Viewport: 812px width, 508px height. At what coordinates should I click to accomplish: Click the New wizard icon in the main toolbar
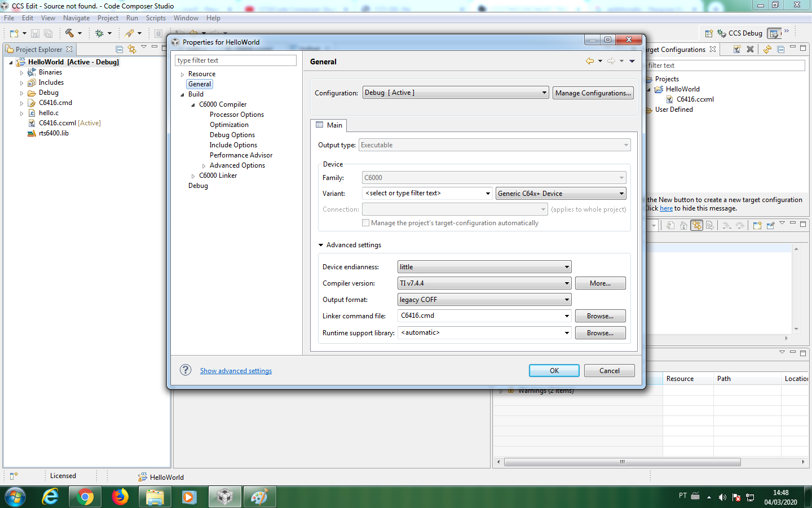point(14,33)
